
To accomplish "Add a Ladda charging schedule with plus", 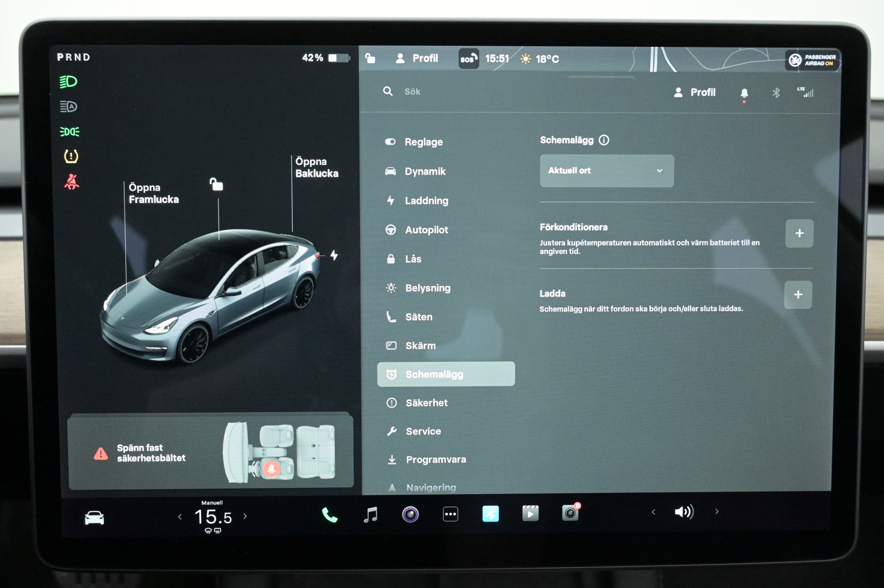I will (x=798, y=295).
